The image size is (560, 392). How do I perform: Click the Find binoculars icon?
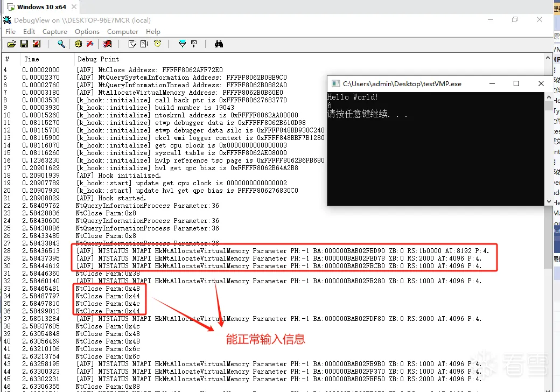(219, 44)
